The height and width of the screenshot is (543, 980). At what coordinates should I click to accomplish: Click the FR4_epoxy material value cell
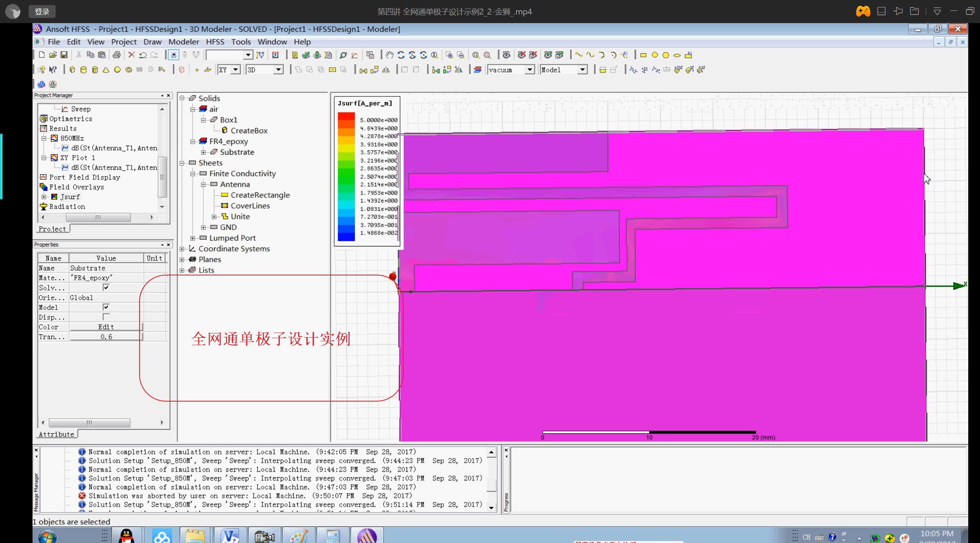(106, 278)
